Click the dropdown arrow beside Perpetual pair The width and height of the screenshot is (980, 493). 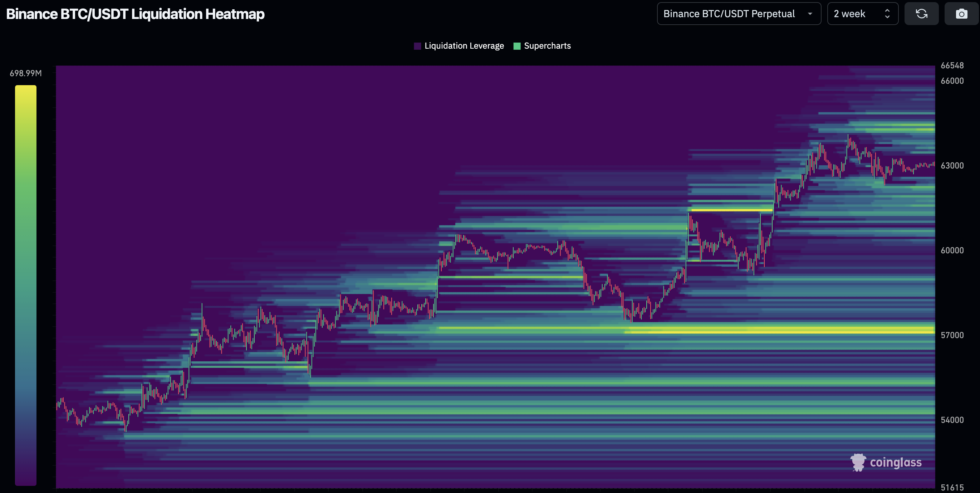coord(810,14)
